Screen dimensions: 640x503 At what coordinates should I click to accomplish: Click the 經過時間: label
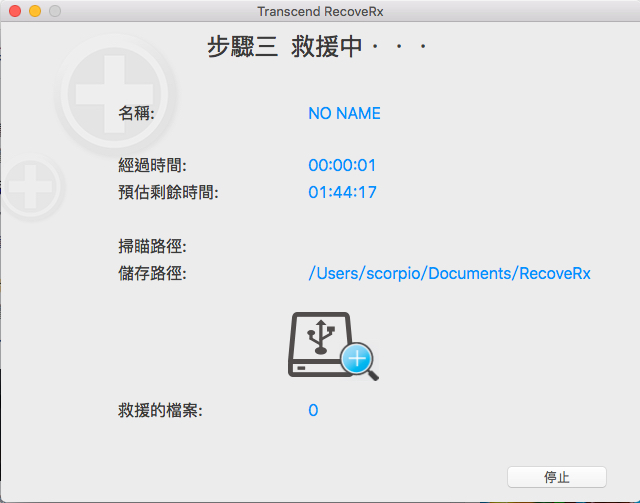152,165
